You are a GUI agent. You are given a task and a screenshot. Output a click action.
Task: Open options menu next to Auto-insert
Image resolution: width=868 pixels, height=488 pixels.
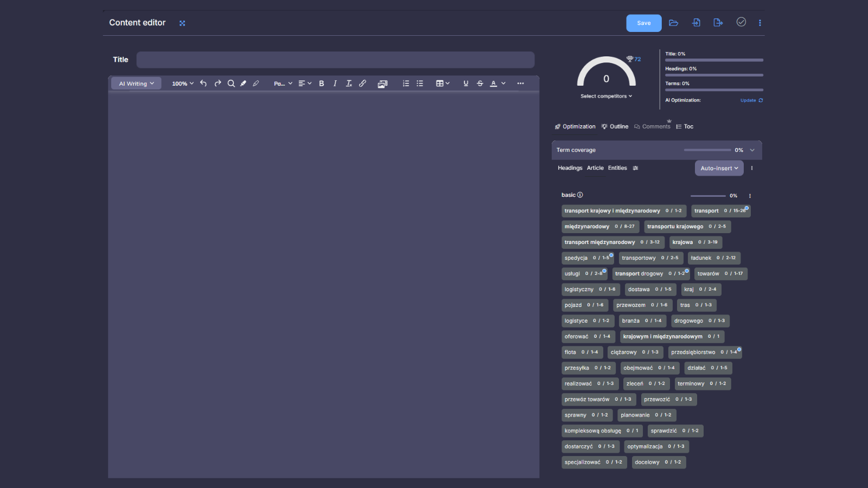[752, 168]
